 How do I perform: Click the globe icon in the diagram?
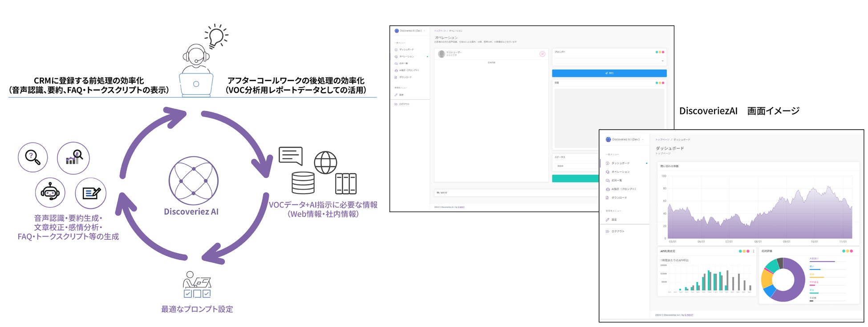click(325, 163)
